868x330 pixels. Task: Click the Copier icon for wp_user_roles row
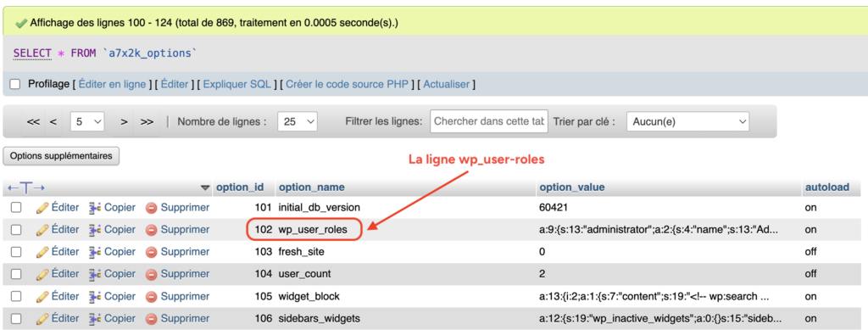click(95, 230)
